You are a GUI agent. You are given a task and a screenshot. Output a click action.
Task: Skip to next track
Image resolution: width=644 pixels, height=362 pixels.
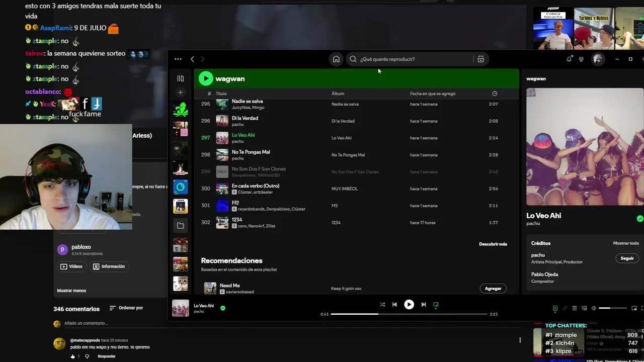[424, 304]
